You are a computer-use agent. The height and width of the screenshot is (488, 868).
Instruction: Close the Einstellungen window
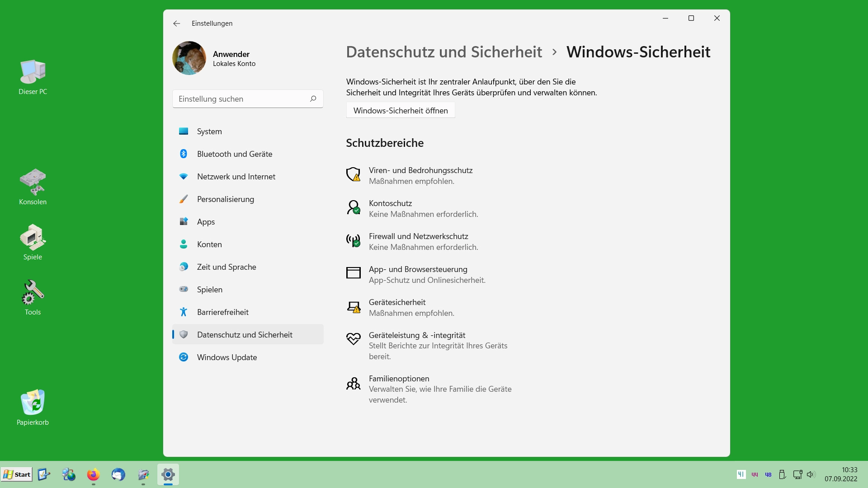717,18
